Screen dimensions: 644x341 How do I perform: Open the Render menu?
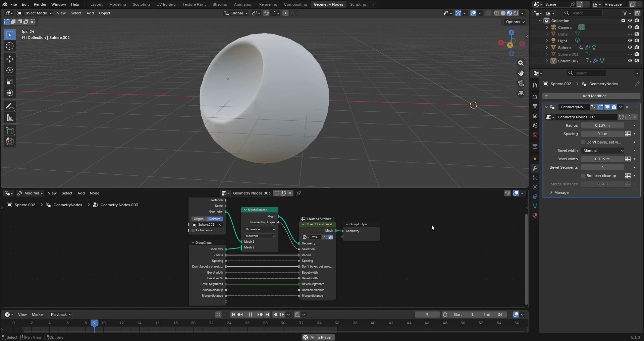(40, 4)
